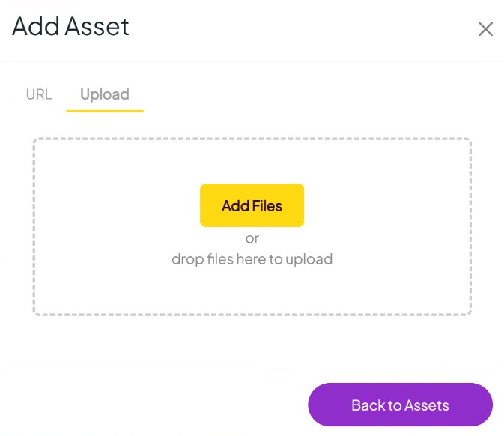This screenshot has width=504, height=436.
Task: Click the Add Asset dialog title
Action: (x=71, y=27)
